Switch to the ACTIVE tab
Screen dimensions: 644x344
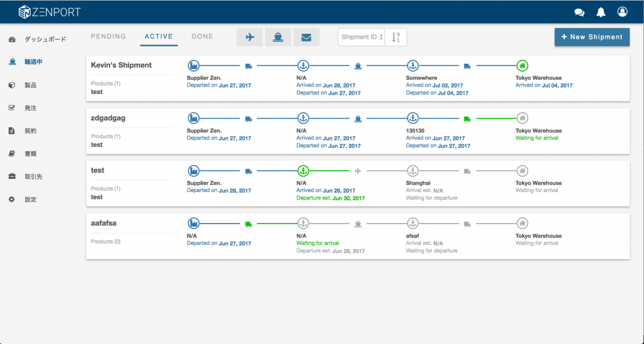[x=159, y=37]
